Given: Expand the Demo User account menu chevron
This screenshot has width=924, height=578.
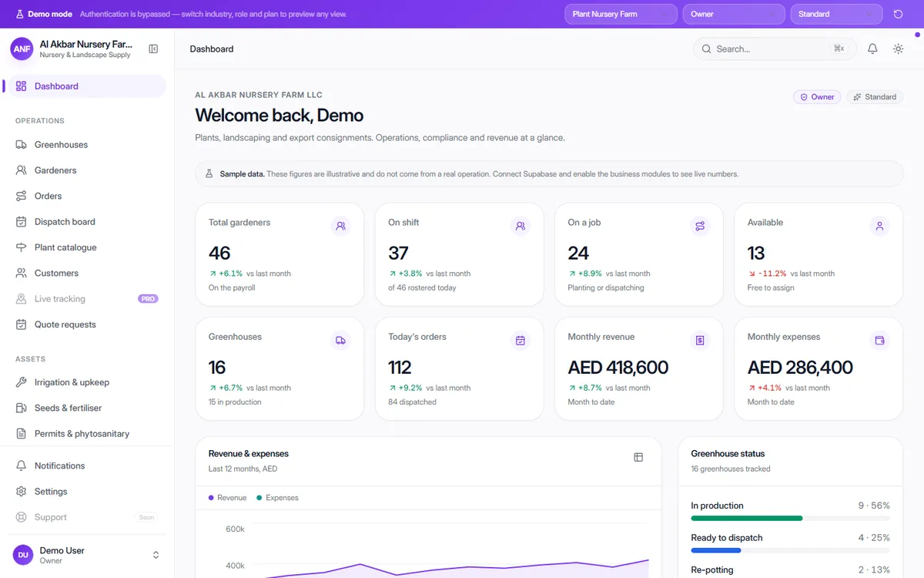Looking at the screenshot, I should pyautogui.click(x=156, y=555).
